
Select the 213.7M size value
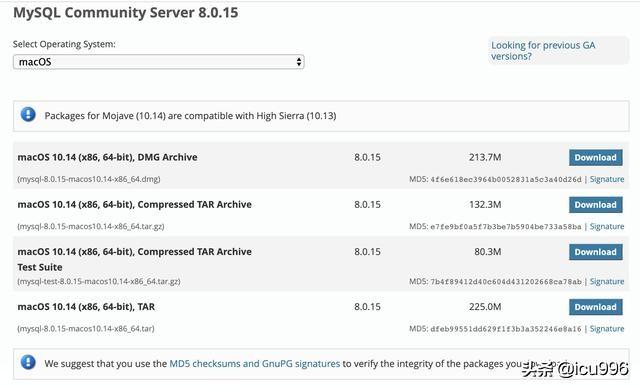[485, 158]
